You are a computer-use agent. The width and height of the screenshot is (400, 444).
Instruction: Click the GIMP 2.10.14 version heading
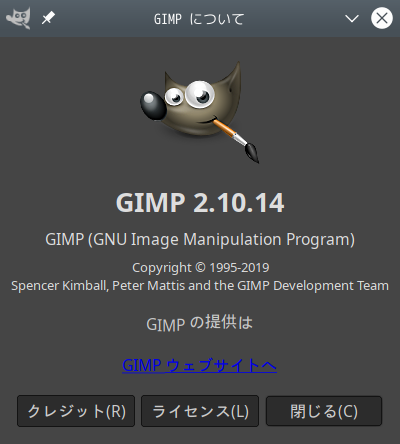coord(200,203)
